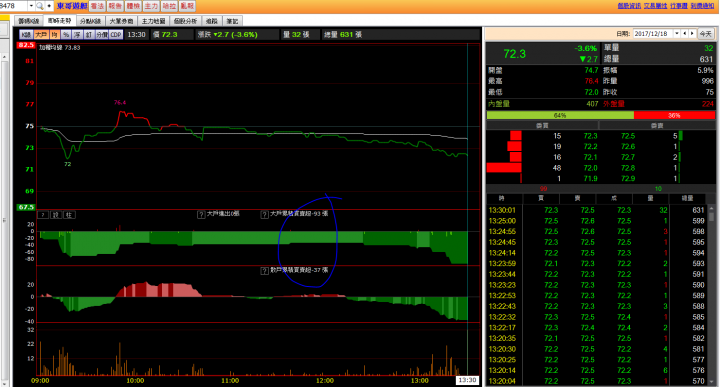720x387 pixels.
Task: Click the small dot button next to search icon
Action: click(x=49, y=6)
